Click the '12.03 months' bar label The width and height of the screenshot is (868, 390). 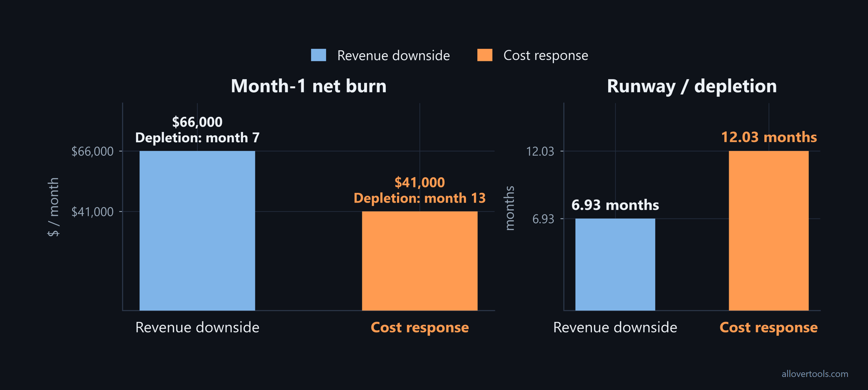point(769,137)
